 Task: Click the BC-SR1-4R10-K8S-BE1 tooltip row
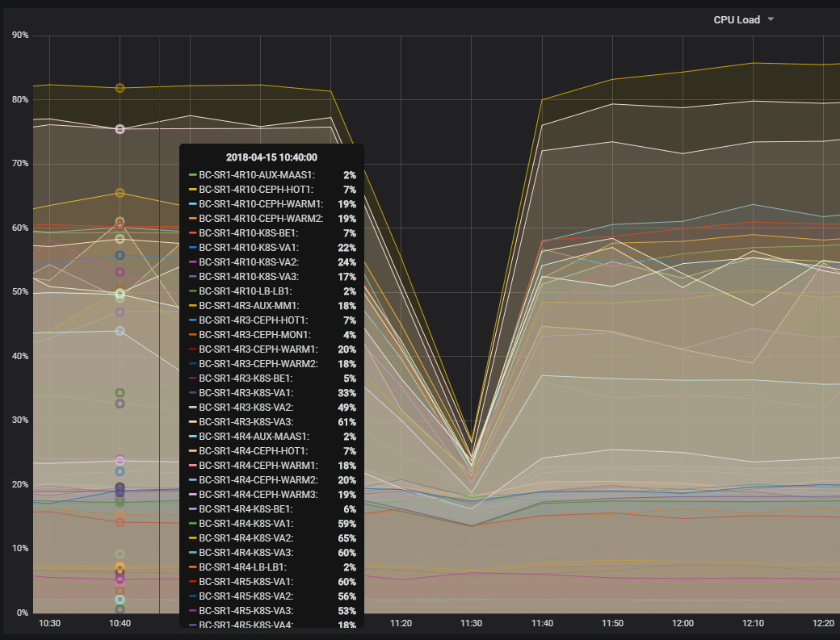tap(272, 232)
